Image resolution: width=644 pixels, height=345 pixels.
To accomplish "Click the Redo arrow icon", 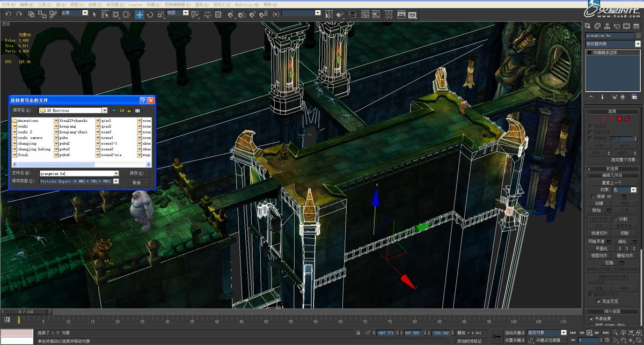I will pos(19,14).
